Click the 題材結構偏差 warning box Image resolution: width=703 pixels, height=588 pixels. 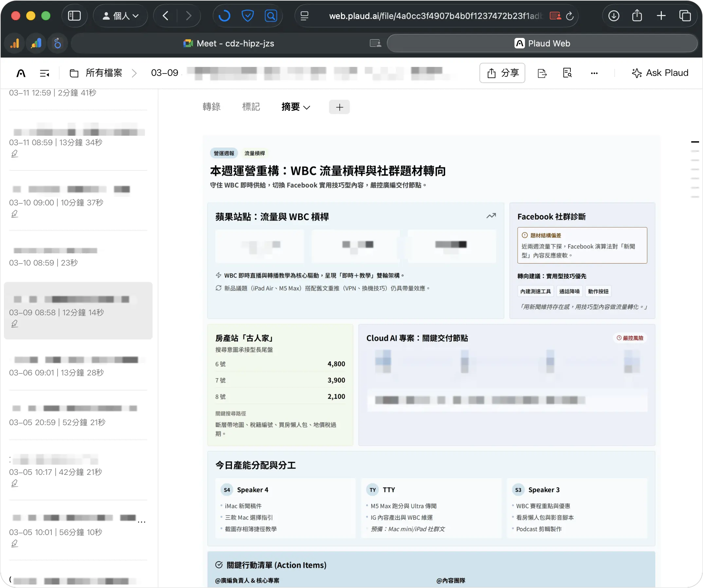click(582, 245)
